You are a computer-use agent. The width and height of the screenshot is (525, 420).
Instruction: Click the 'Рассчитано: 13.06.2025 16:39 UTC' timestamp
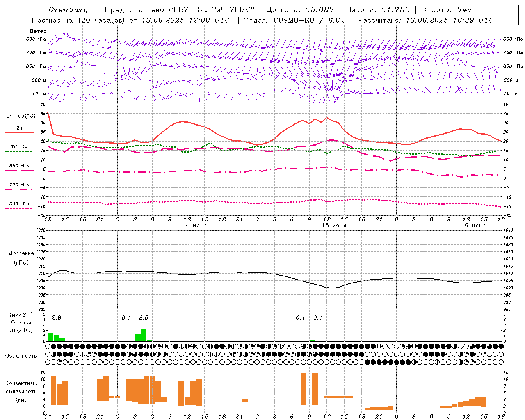pyautogui.click(x=426, y=20)
